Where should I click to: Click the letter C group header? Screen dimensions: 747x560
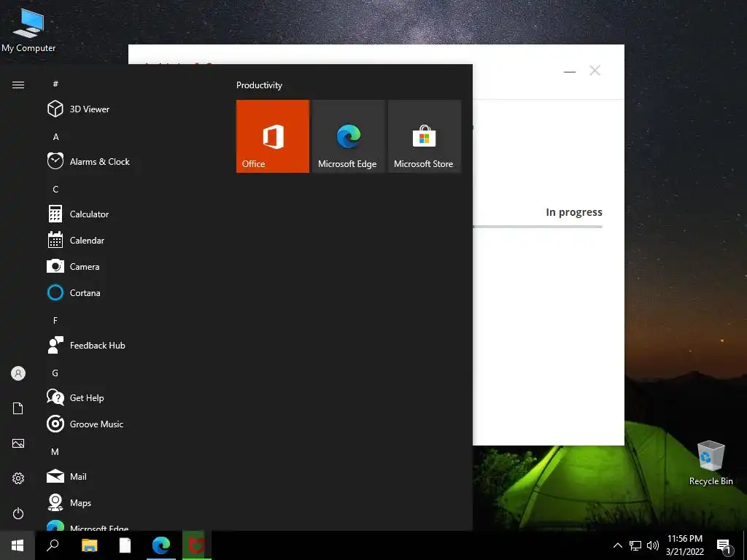coord(55,189)
